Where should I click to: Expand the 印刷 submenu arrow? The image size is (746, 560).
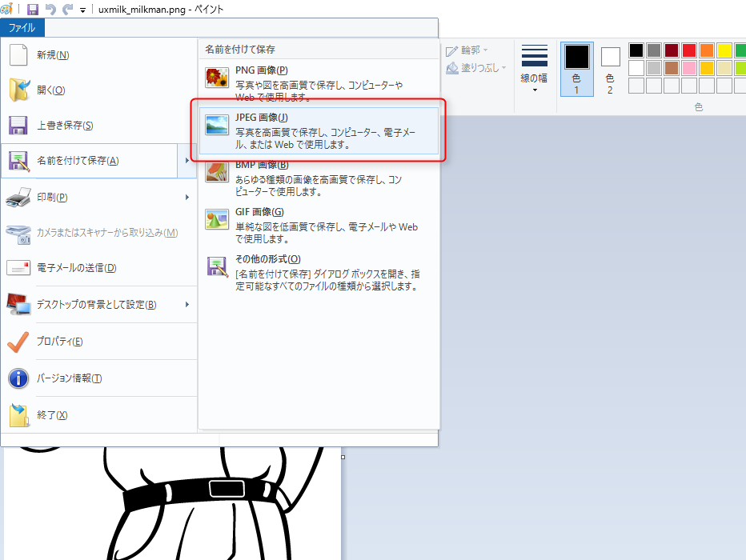point(187,197)
